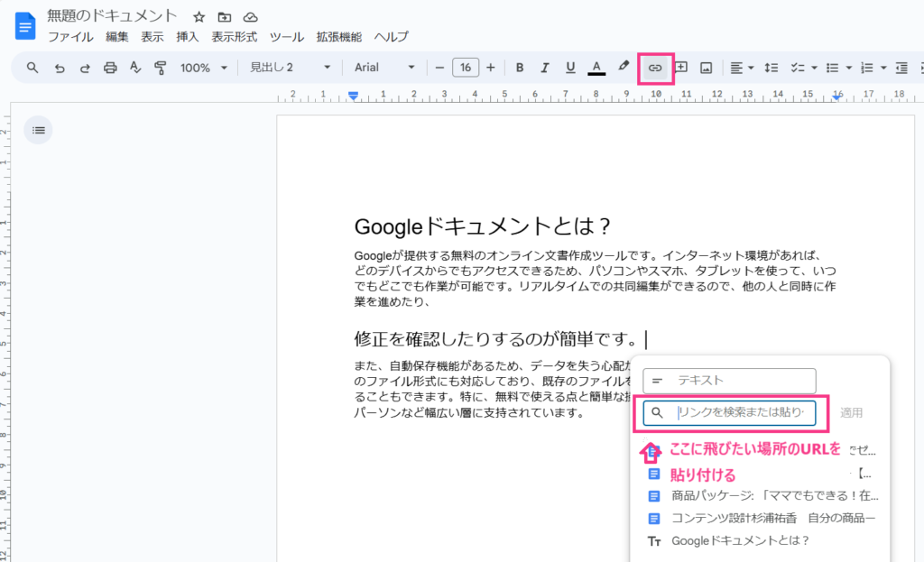This screenshot has height=562, width=924.
Task: Click the print icon
Action: coord(110,68)
